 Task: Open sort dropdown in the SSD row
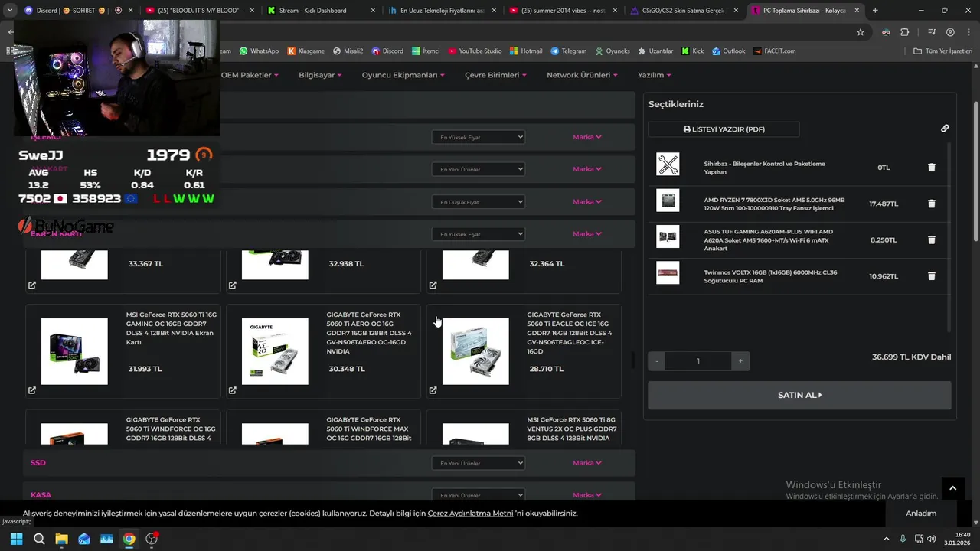[x=478, y=463]
